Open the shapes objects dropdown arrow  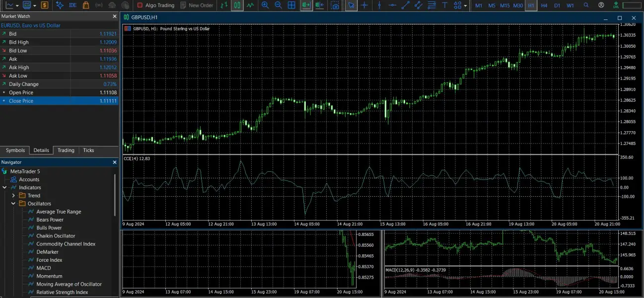465,5
